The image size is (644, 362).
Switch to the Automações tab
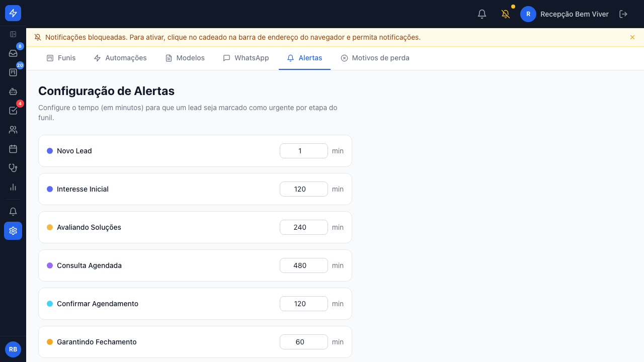click(120, 58)
